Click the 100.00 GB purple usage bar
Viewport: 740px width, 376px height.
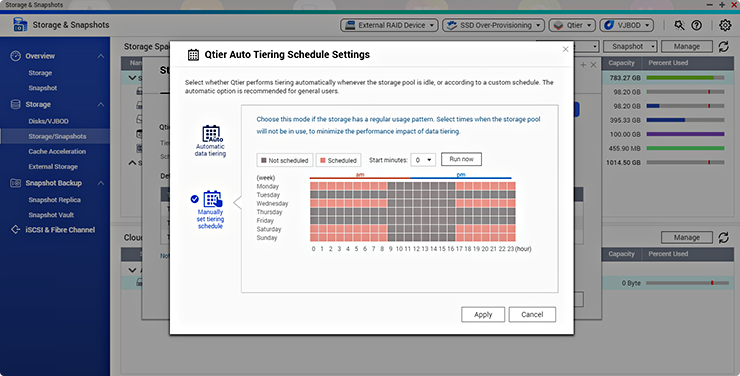coord(685,134)
